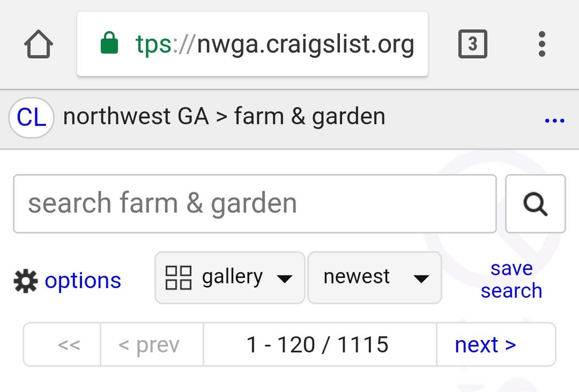Image resolution: width=579 pixels, height=392 pixels.
Task: Click the options text link
Action: 83,281
